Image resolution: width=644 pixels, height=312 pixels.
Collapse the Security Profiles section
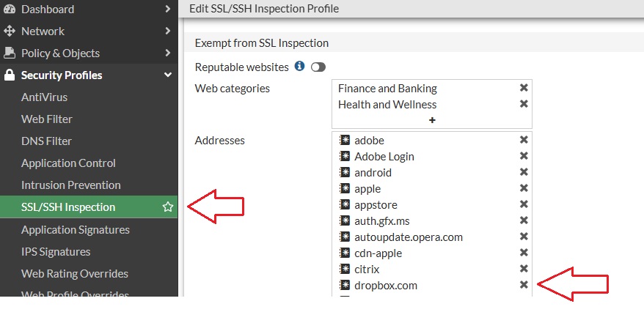tap(167, 75)
